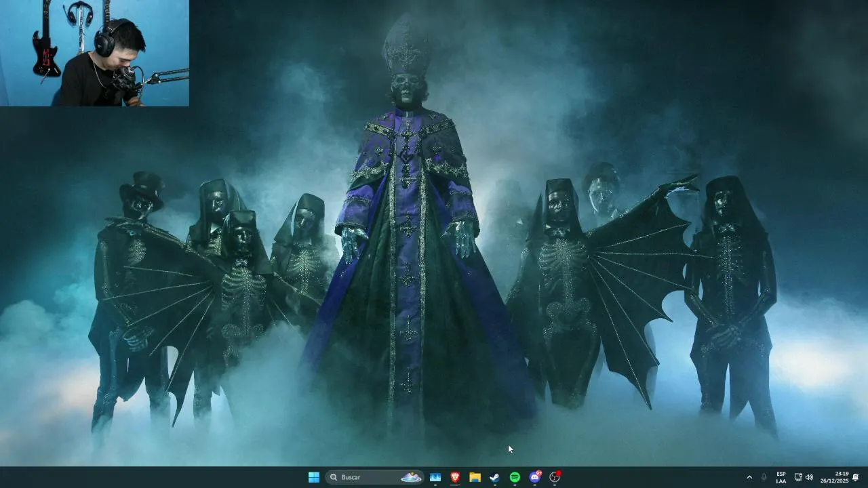Open the network status tray icon
This screenshot has height=488, width=868.
tap(798, 477)
